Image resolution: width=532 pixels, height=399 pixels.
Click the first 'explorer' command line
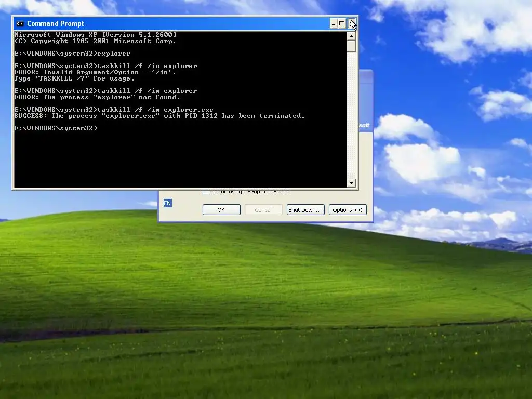pos(72,54)
